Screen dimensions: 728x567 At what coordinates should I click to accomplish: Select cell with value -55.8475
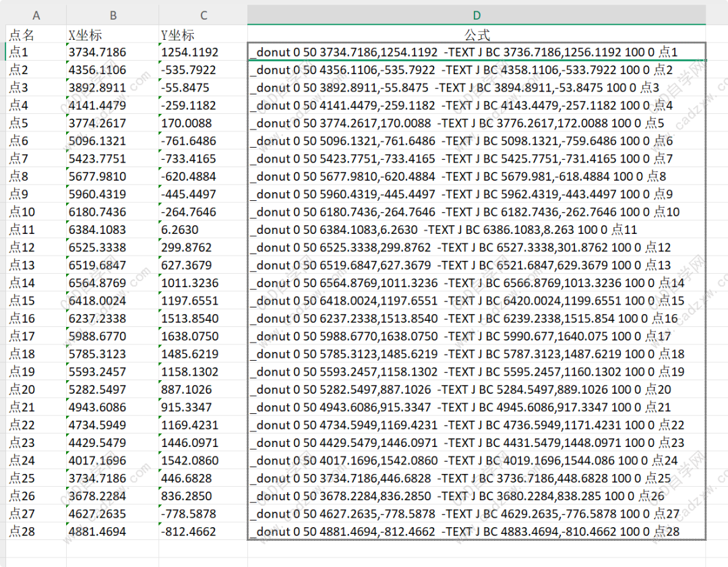coord(204,87)
